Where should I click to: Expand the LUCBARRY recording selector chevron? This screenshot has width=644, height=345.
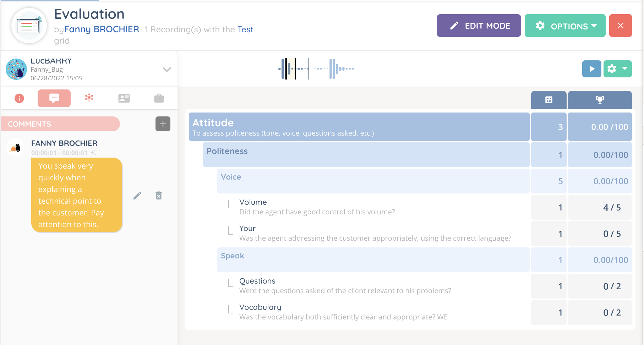coord(167,70)
